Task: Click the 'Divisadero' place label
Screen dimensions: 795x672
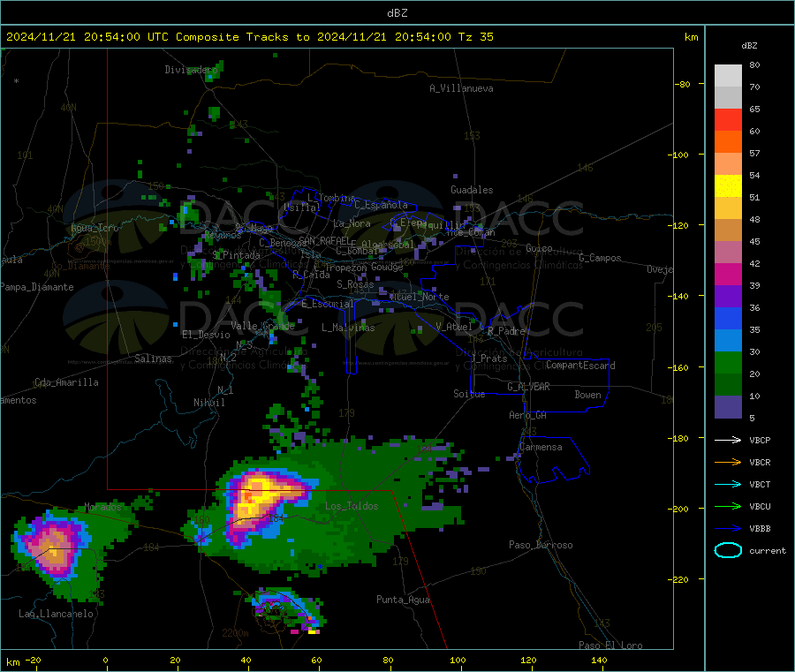Action: 191,70
